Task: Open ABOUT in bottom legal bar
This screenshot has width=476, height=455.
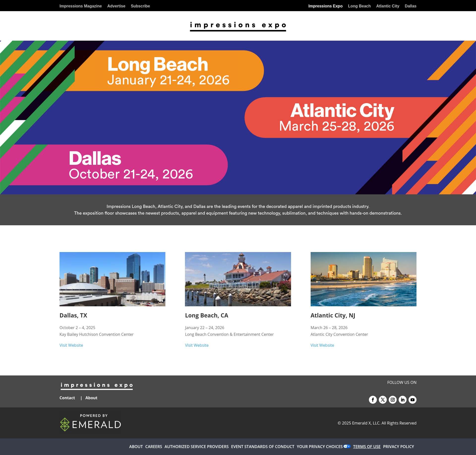Action: click(x=136, y=447)
